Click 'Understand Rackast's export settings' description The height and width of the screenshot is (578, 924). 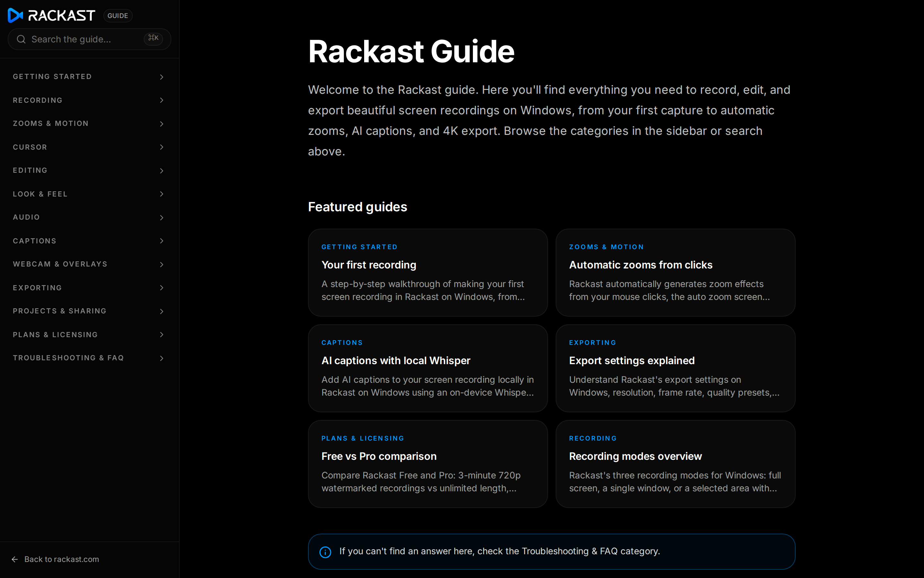tap(674, 386)
